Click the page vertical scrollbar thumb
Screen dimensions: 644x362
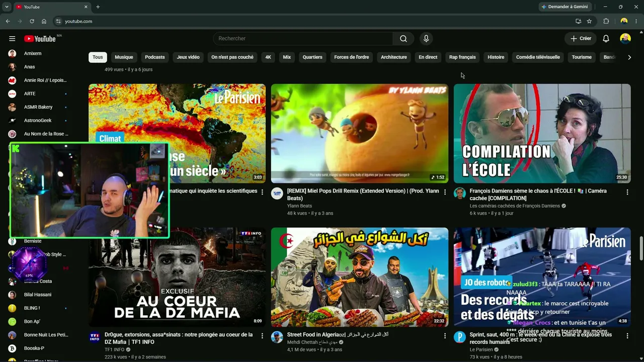point(640,248)
